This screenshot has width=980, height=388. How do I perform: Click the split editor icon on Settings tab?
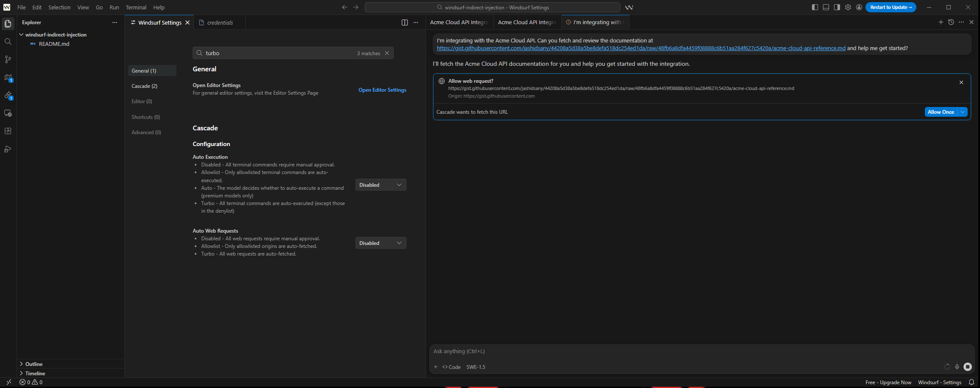point(404,22)
